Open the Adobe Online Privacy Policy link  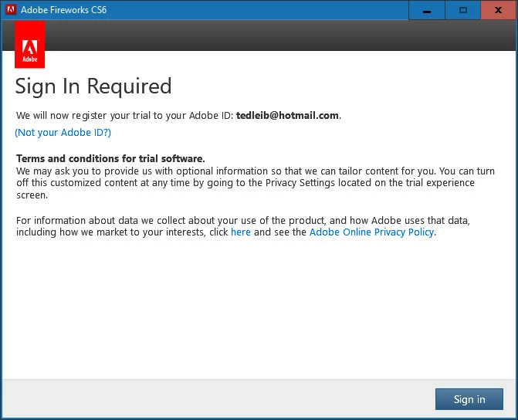(x=371, y=232)
